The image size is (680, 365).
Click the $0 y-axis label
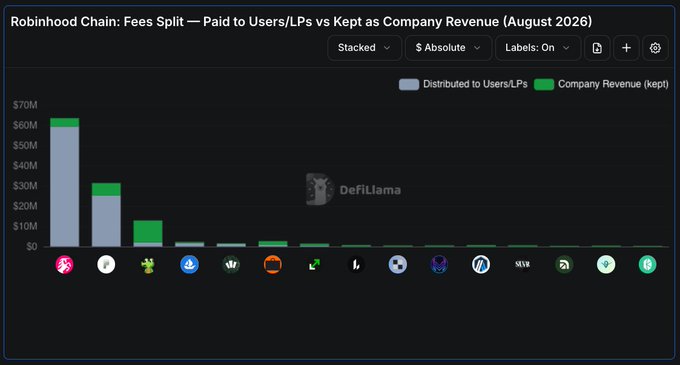click(32, 246)
